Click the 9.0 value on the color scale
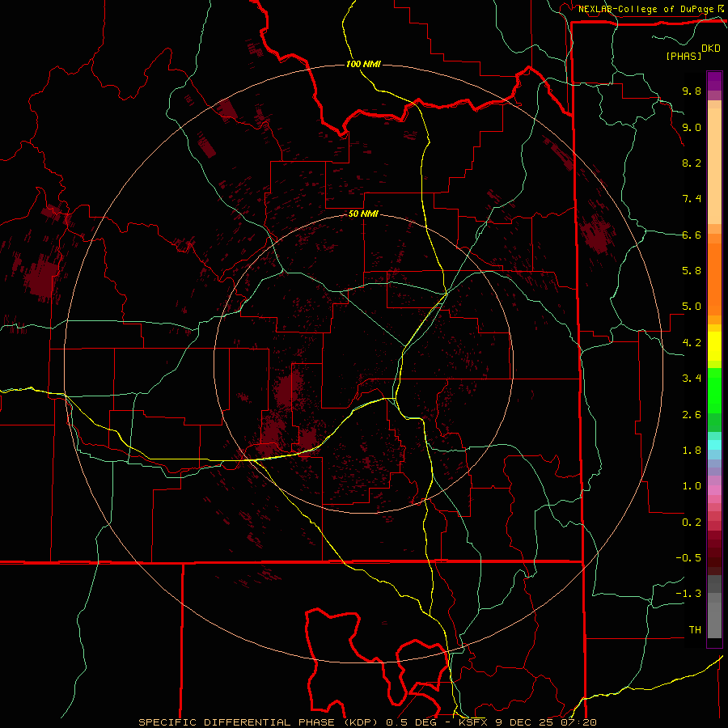Screen dimensions: 728x728 (x=692, y=127)
